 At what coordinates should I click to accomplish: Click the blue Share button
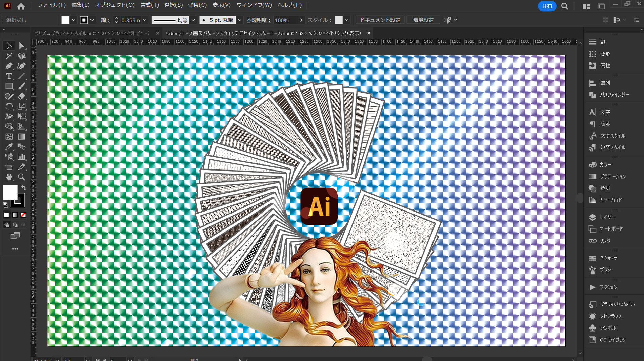click(x=547, y=6)
